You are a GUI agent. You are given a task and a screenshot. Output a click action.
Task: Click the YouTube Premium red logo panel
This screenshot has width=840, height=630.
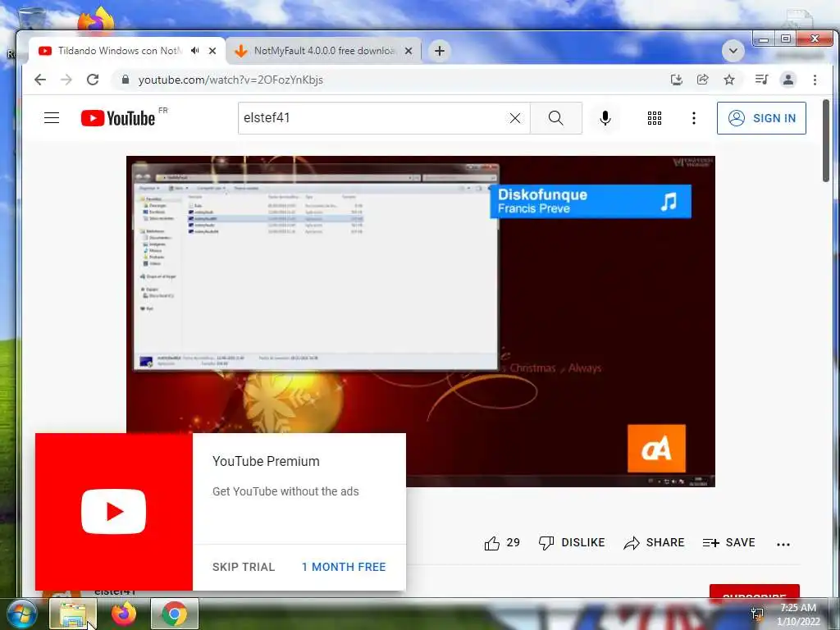click(x=113, y=512)
